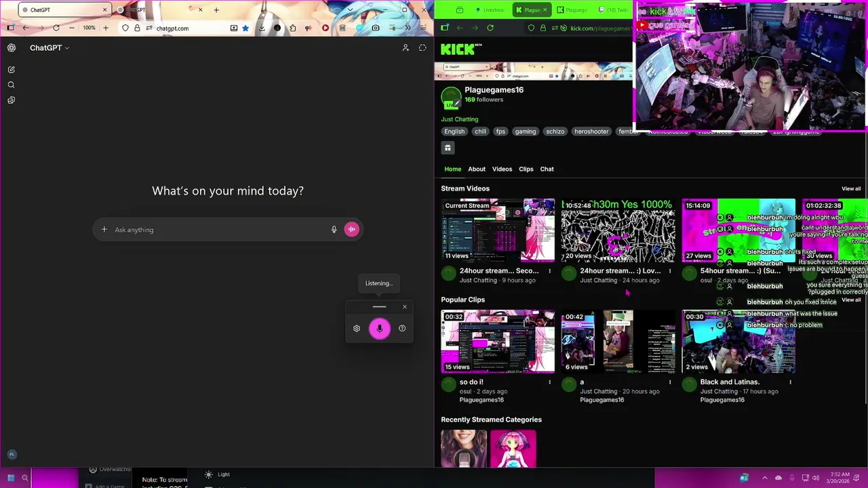Click the ChatGPT logo in the sidebar
This screenshot has height=488, width=868.
point(12,47)
